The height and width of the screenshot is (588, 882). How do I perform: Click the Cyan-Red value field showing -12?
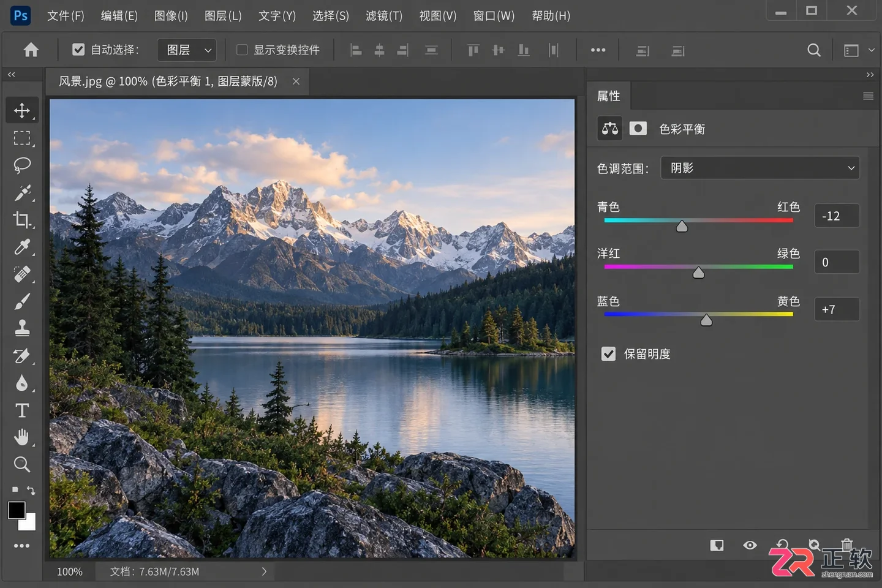click(x=837, y=216)
